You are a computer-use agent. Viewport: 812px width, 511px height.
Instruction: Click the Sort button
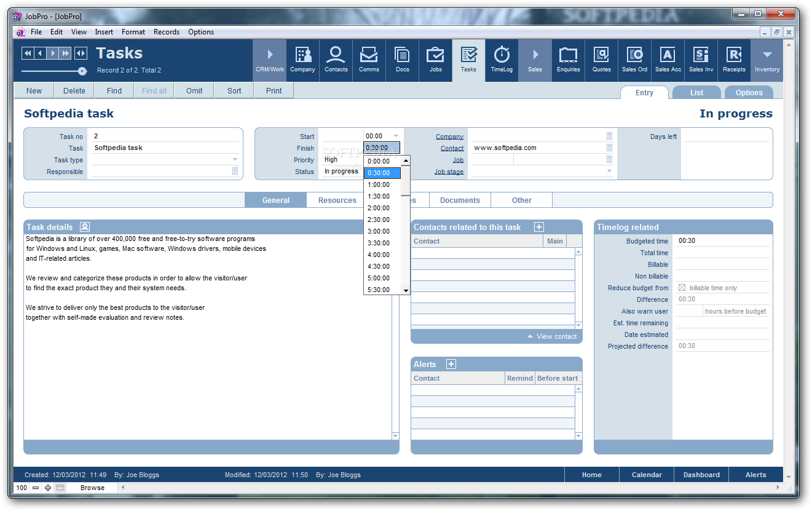click(234, 91)
